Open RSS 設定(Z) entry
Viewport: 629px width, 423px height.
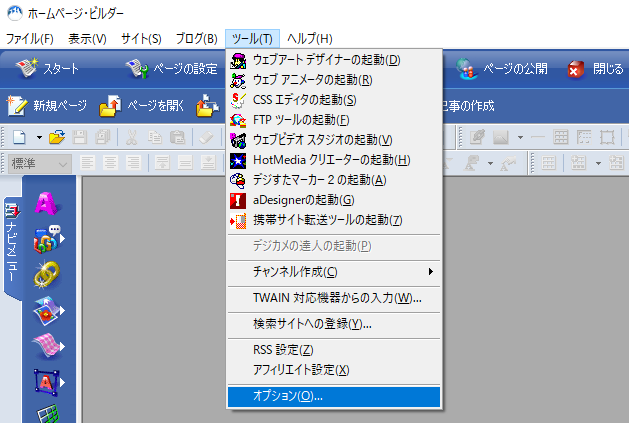(334, 350)
